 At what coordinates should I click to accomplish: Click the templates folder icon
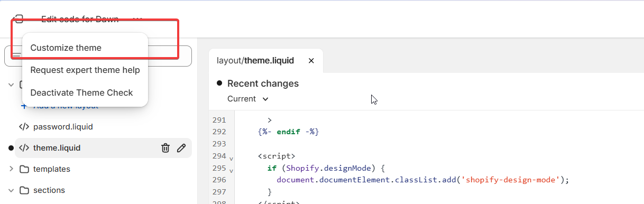pos(24,169)
